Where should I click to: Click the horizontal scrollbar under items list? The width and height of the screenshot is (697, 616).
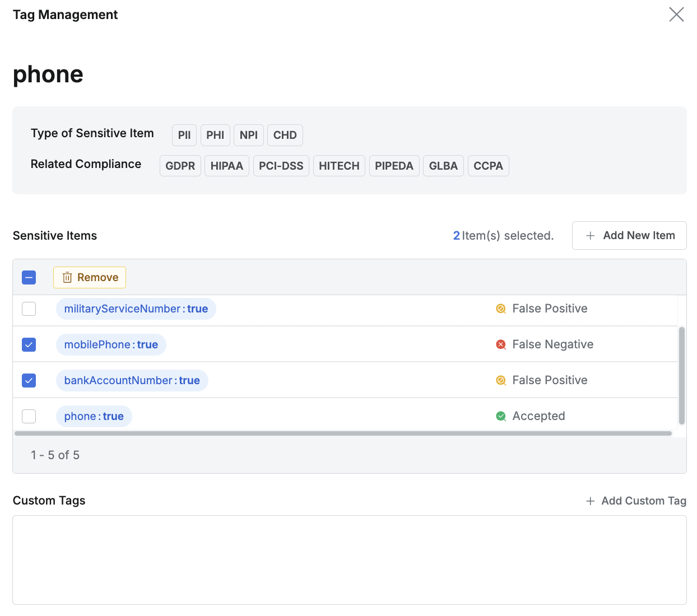point(343,433)
